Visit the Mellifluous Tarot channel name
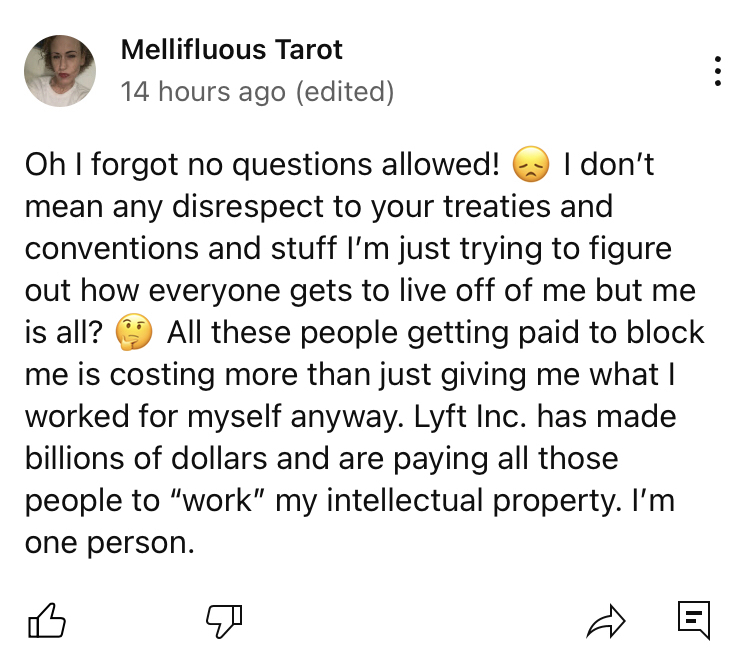Screen dimensions: 750x672 click(231, 49)
